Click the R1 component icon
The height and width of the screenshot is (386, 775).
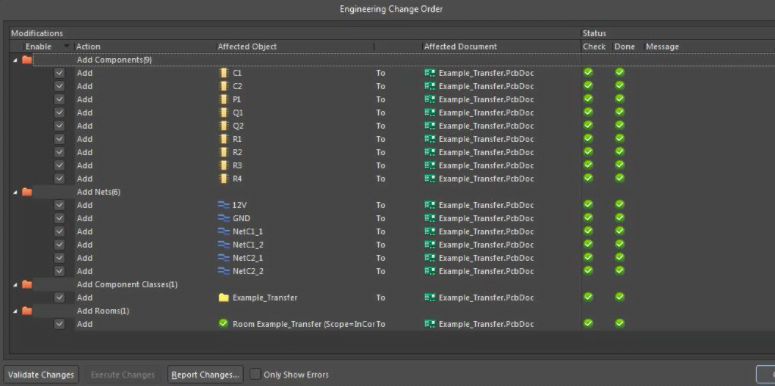(x=224, y=139)
